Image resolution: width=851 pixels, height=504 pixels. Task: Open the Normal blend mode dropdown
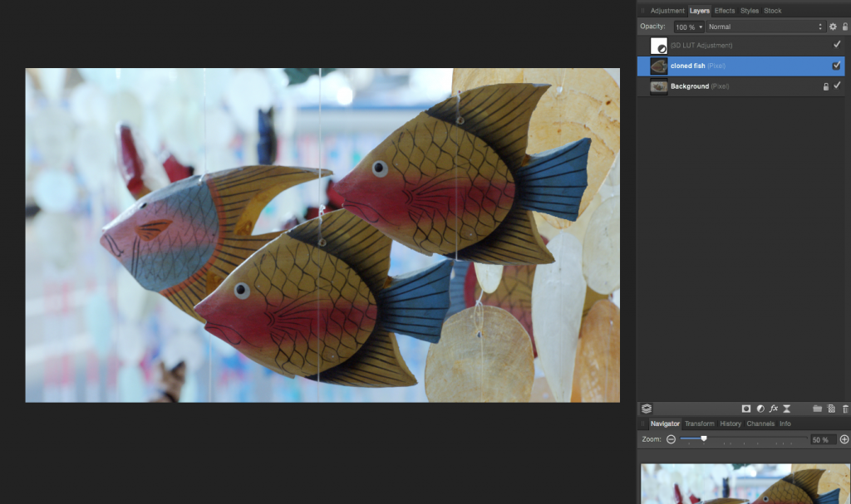[x=765, y=27]
